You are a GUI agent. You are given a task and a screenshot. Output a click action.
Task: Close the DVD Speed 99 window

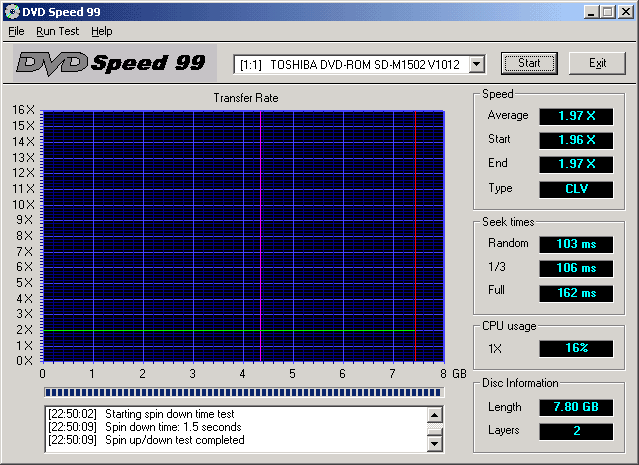click(626, 11)
